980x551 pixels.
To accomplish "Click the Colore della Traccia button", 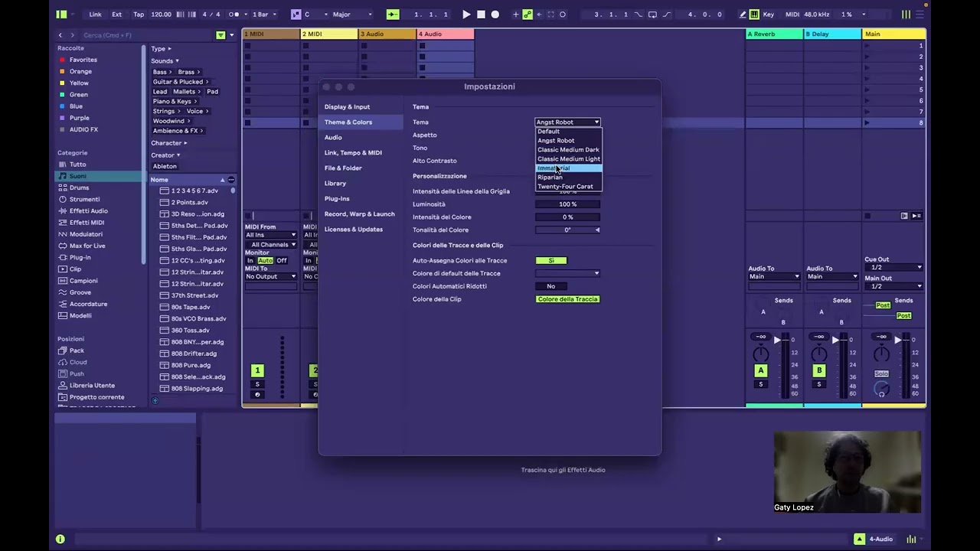I will (x=567, y=299).
